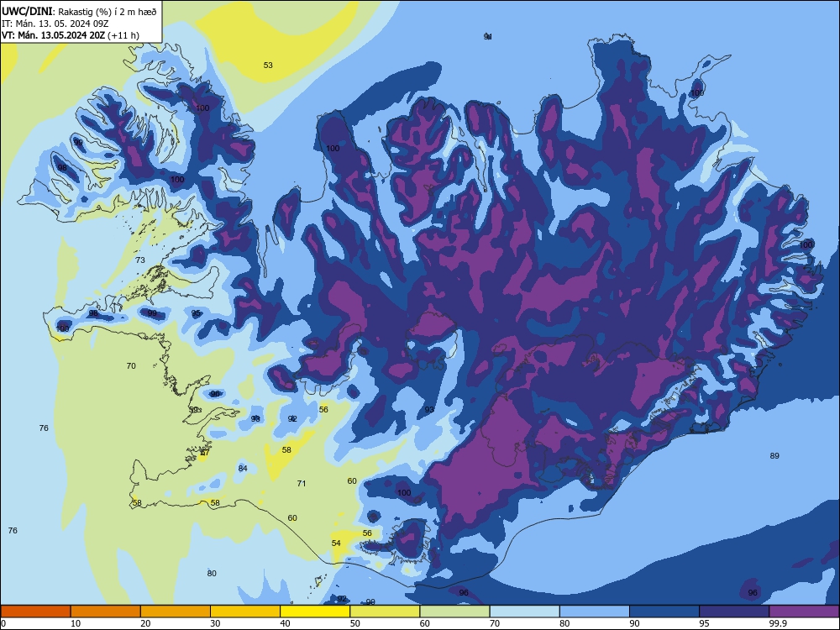Click the 95–99.9 dark navy legend swatch
The width and height of the screenshot is (840, 630).
click(734, 612)
